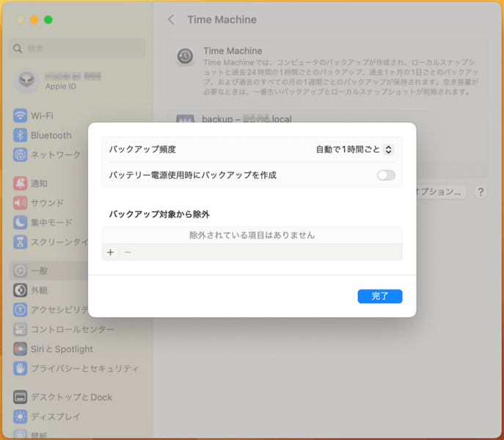Open コントロールセンター from sidebar
504x440 pixels.
[72, 329]
